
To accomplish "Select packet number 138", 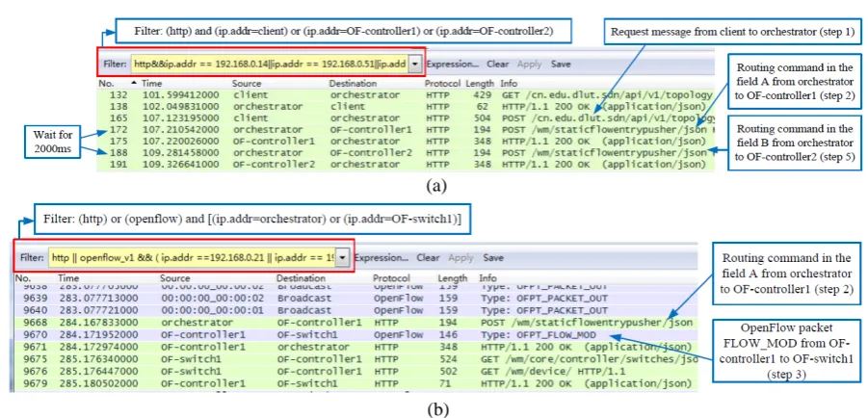I will pos(406,106).
